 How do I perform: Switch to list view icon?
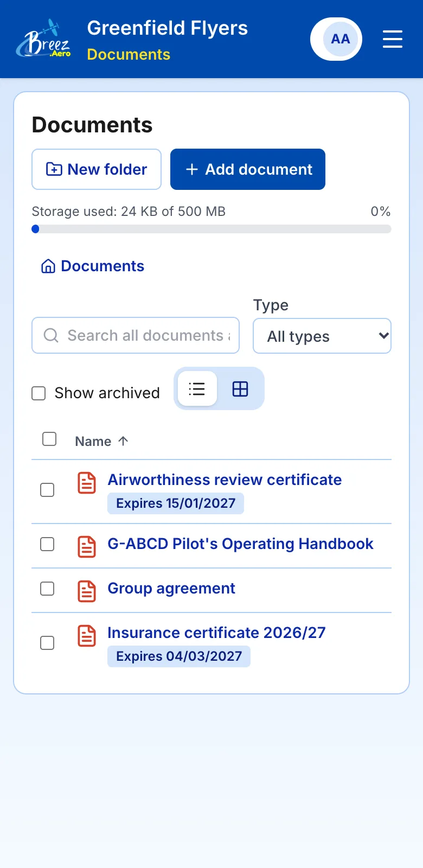pyautogui.click(x=197, y=388)
